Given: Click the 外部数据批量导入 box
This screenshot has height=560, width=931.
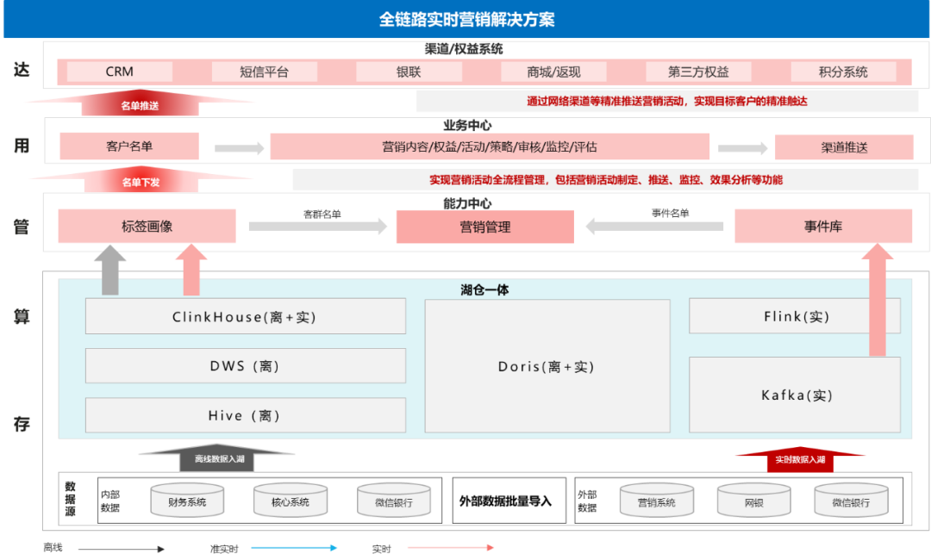Looking at the screenshot, I should (509, 501).
